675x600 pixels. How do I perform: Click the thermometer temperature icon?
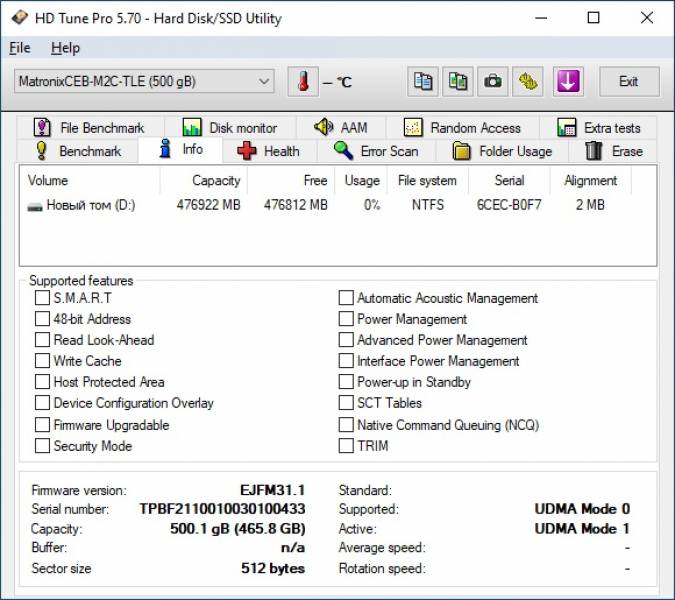(303, 81)
